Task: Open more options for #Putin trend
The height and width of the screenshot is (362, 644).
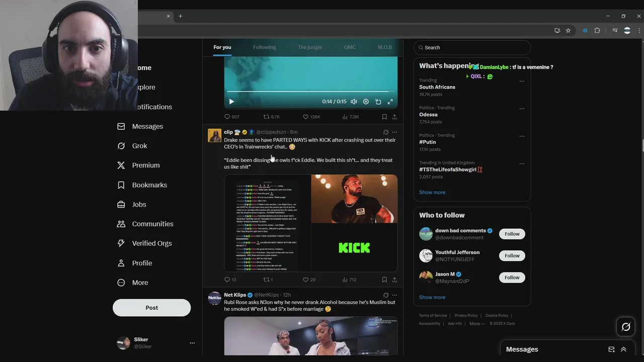Action: (522, 136)
